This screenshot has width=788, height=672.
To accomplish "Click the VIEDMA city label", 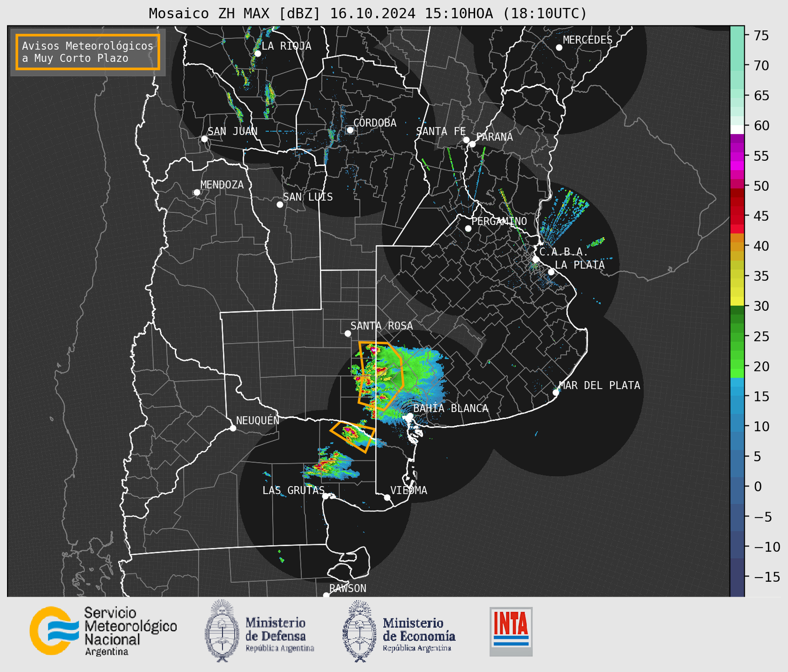I will (x=409, y=490).
